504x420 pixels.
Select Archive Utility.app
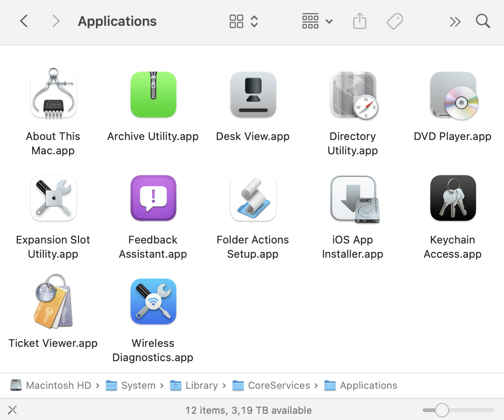click(x=153, y=95)
